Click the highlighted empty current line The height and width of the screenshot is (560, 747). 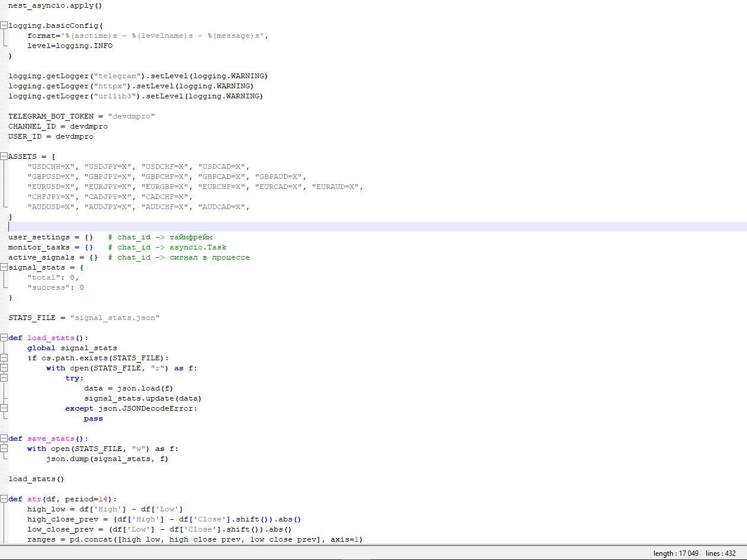[x=377, y=227]
